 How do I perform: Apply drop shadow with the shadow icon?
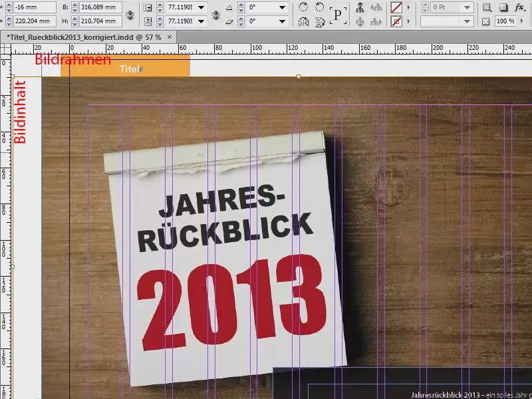click(x=503, y=7)
